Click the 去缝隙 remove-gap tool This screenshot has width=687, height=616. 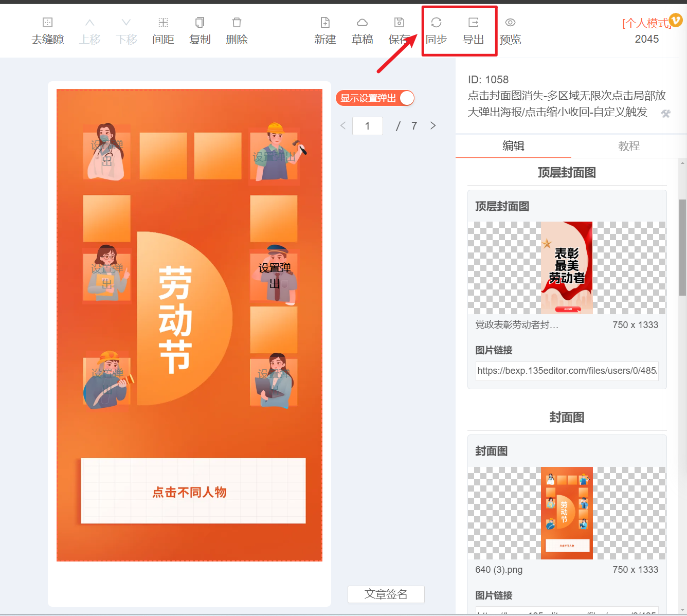point(47,31)
